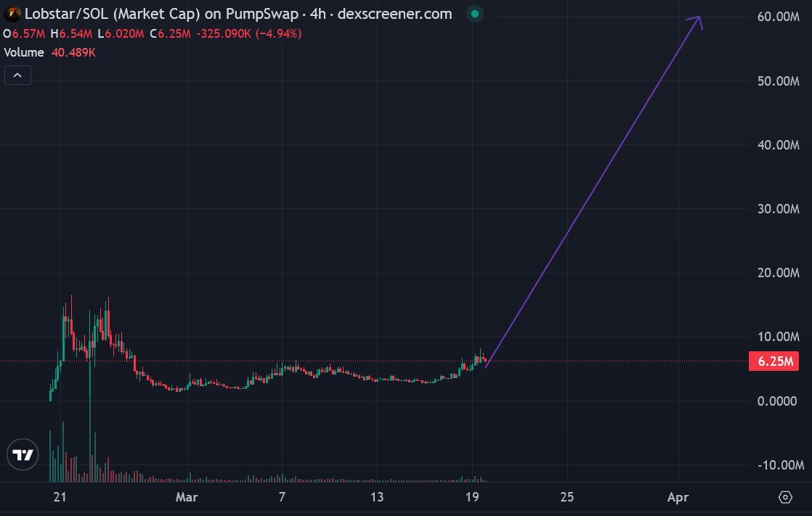Collapse the indicator legend with chevron
This screenshot has height=516, width=812.
tap(17, 75)
